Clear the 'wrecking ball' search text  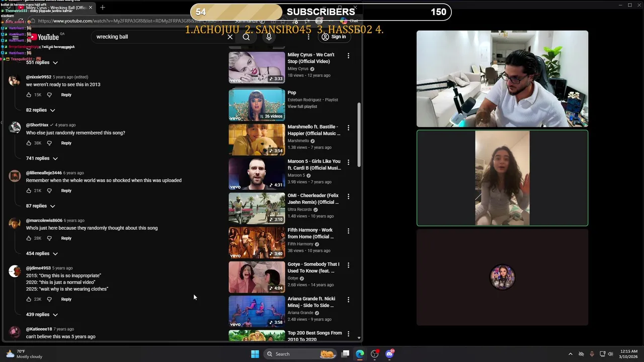pos(230,37)
